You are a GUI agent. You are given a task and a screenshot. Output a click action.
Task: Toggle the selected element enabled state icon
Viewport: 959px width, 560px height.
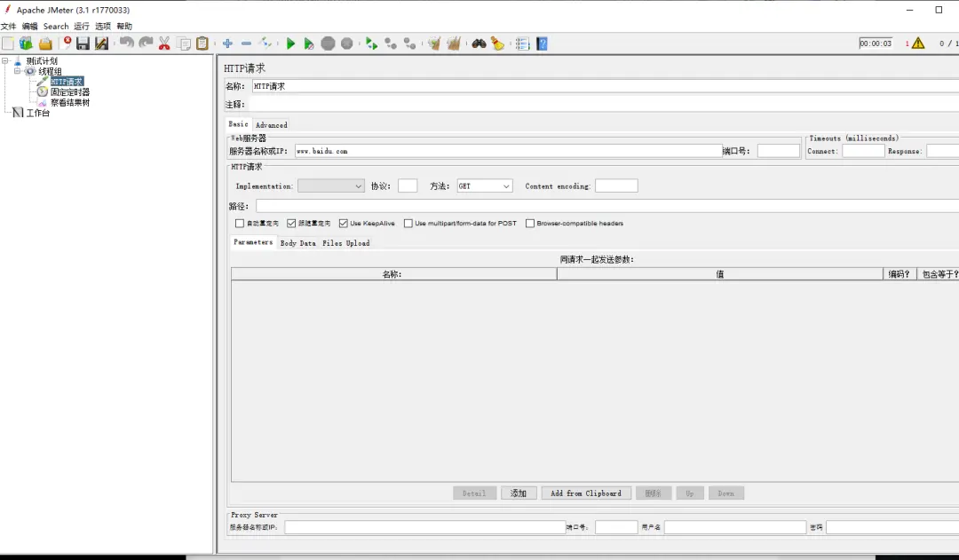(265, 43)
